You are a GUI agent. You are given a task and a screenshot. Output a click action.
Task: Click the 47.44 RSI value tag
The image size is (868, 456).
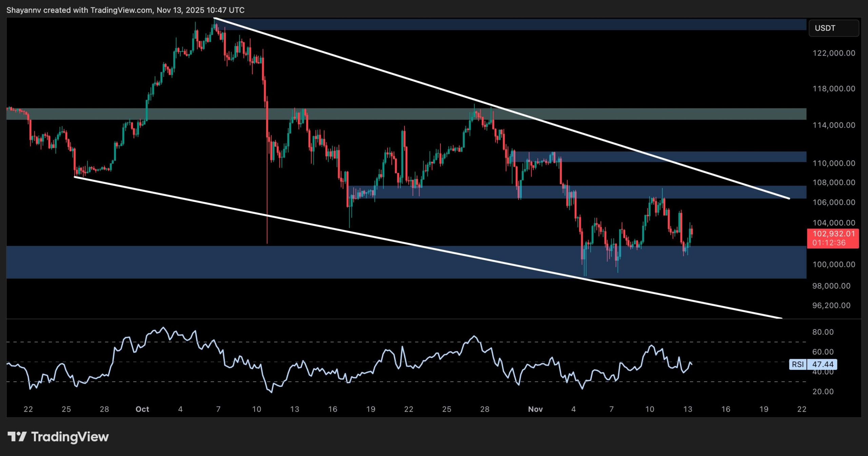[823, 364]
